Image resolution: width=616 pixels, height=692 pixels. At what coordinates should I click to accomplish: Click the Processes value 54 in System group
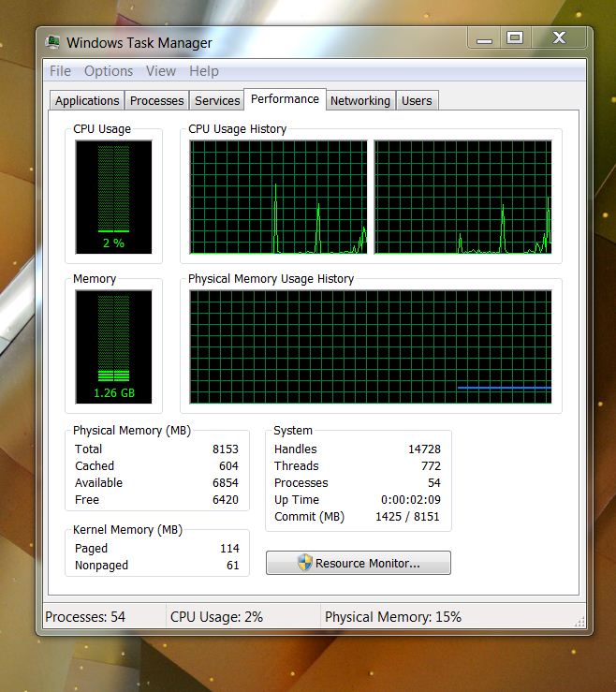434,482
